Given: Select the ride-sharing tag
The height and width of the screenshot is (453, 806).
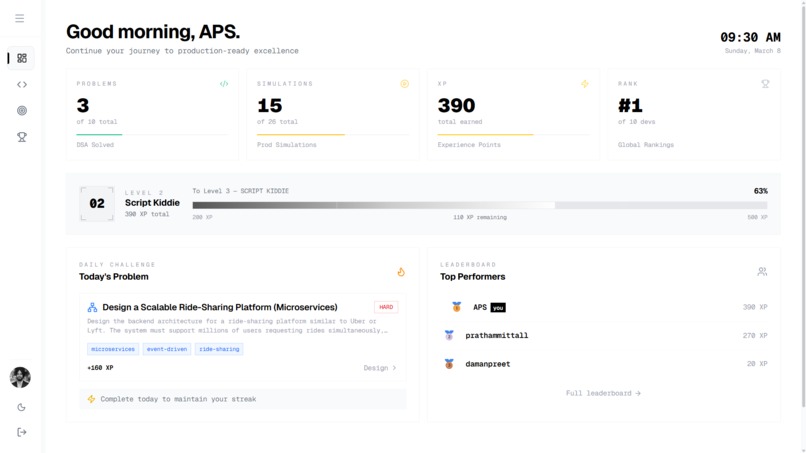Looking at the screenshot, I should (219, 349).
